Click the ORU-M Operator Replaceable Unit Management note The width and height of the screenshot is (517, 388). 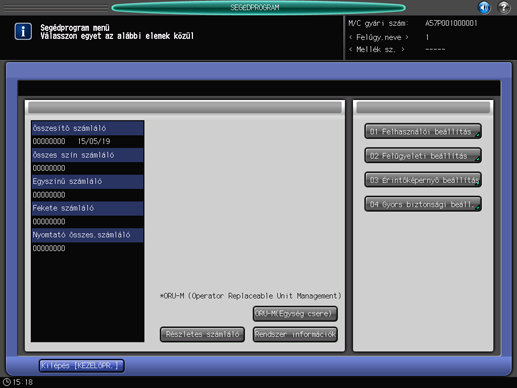pos(250,296)
